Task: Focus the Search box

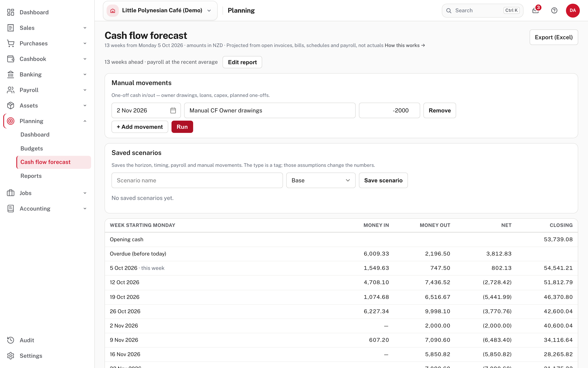Action: tap(482, 10)
